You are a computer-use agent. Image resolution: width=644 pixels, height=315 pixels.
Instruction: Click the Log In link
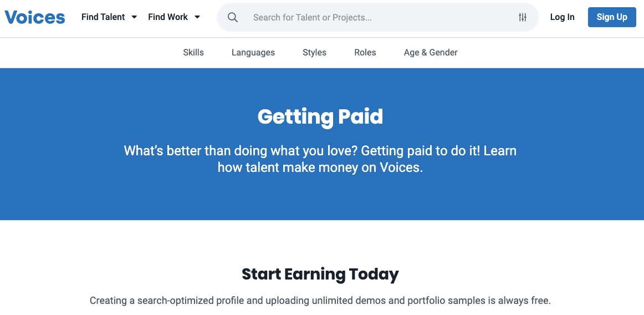pyautogui.click(x=563, y=17)
